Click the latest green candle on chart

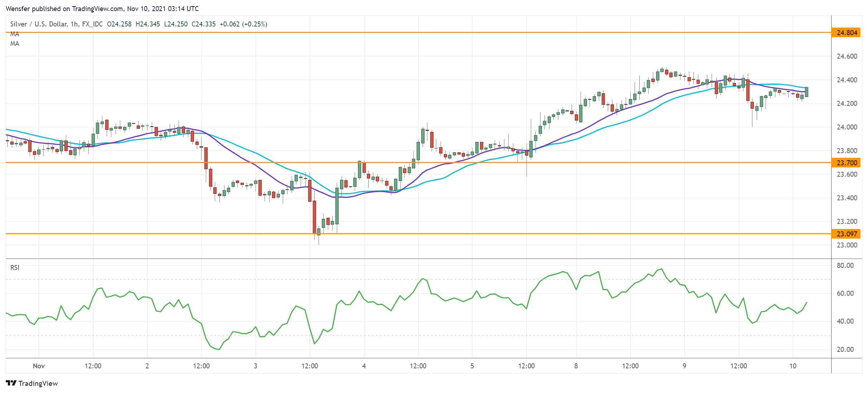point(806,92)
